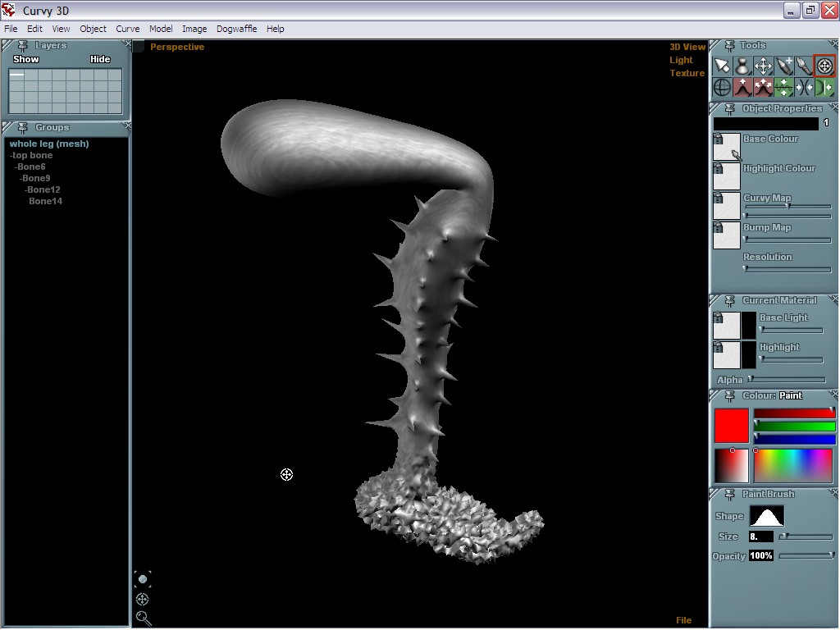Open the Dogwaffle menu
Screen dimensions: 840x630
pos(236,29)
